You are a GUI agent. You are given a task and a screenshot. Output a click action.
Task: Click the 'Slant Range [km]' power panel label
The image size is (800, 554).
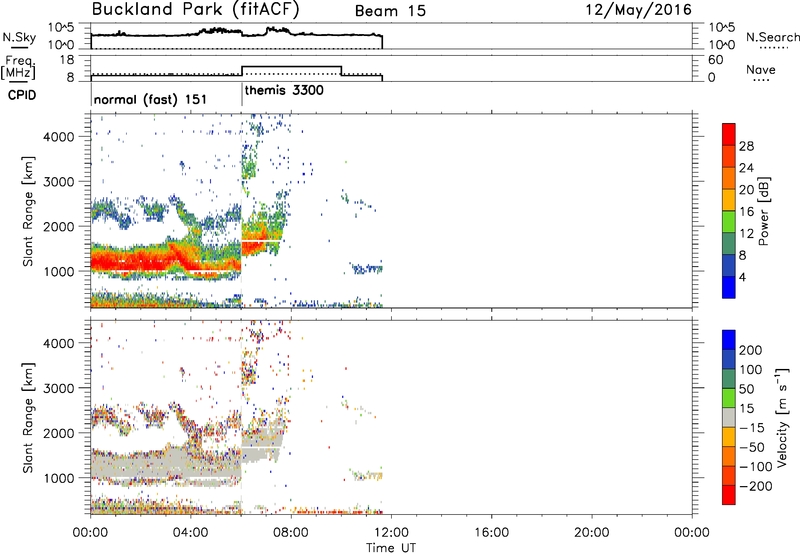(x=28, y=211)
